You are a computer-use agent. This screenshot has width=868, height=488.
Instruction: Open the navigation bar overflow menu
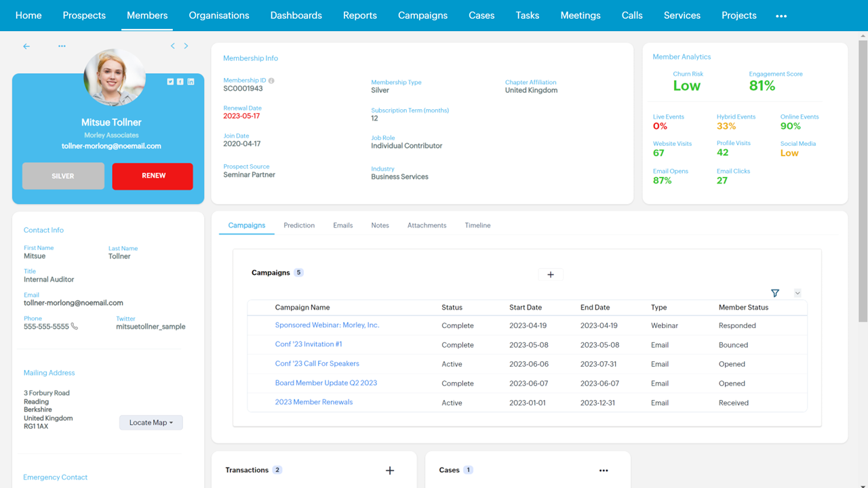tap(781, 16)
